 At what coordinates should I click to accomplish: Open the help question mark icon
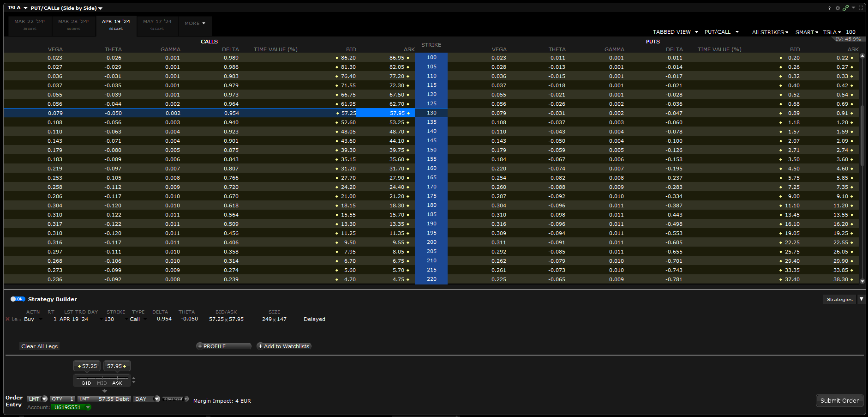click(829, 8)
